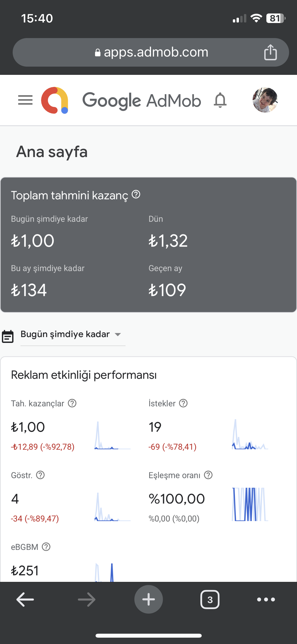Click help icon next to Tah. kazançlar
The height and width of the screenshot is (644, 297).
(72, 403)
